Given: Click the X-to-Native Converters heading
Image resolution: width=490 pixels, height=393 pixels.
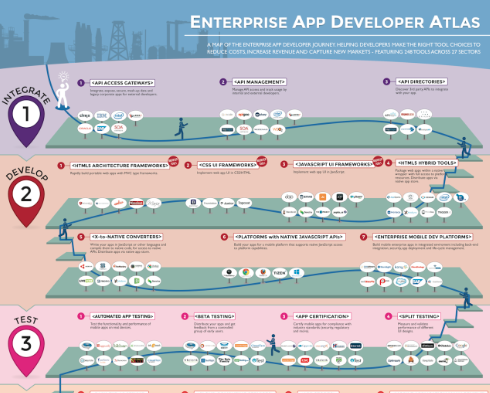Looking at the screenshot, I should [126, 237].
